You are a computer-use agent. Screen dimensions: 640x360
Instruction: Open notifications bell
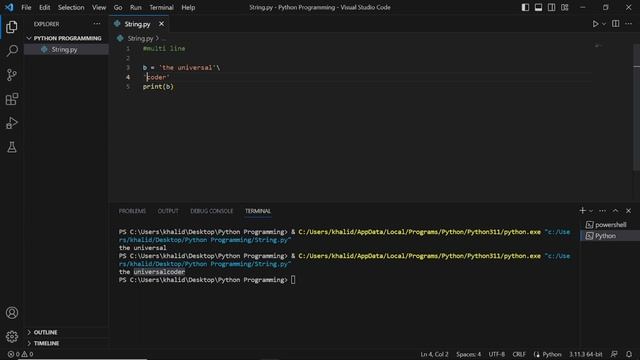(x=629, y=354)
